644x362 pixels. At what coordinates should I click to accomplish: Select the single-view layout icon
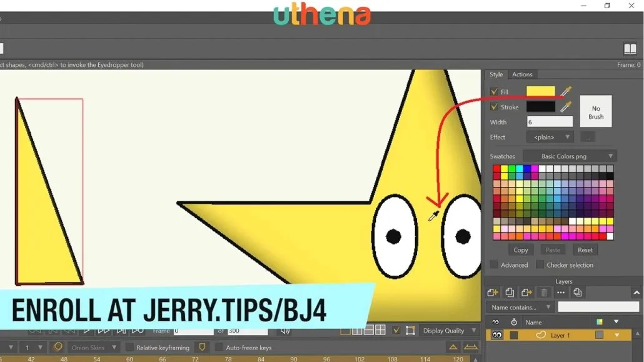click(x=345, y=330)
